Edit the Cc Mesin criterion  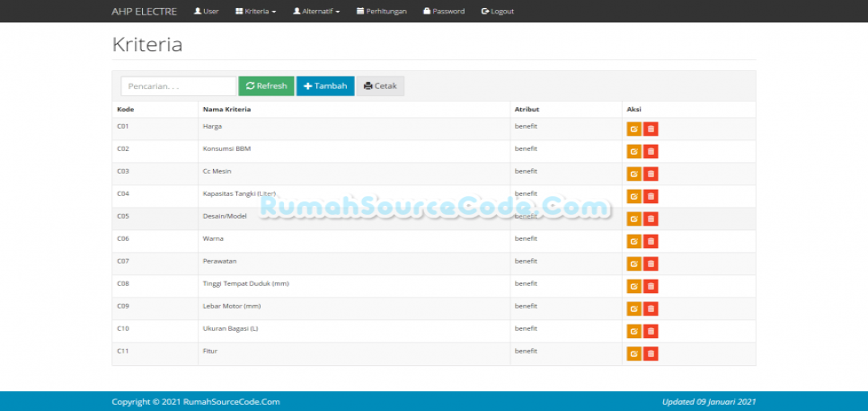[x=633, y=174]
